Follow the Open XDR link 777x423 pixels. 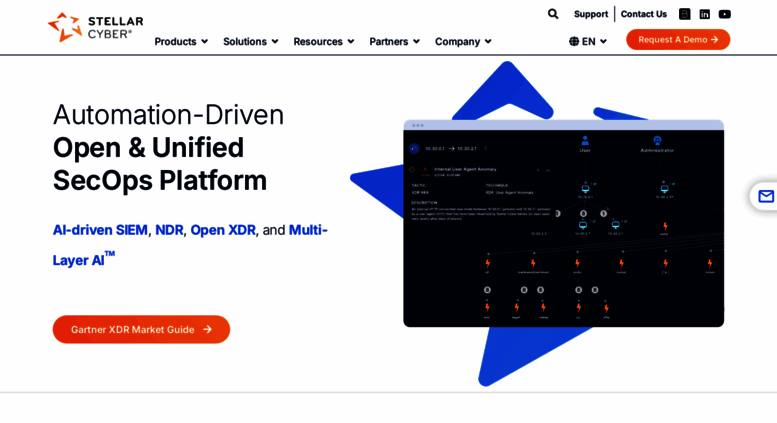223,230
